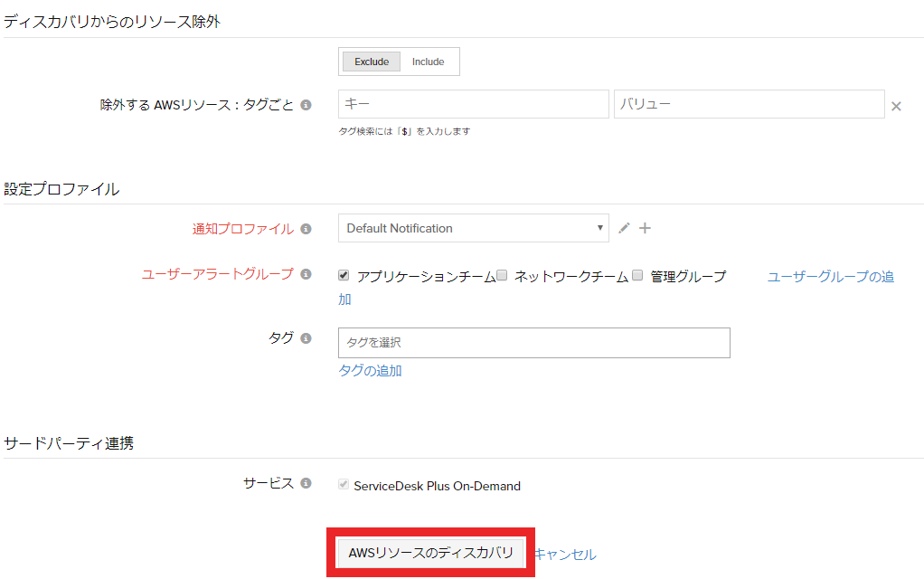
Task: Open the タグを選択 tag selector
Action: 533,343
